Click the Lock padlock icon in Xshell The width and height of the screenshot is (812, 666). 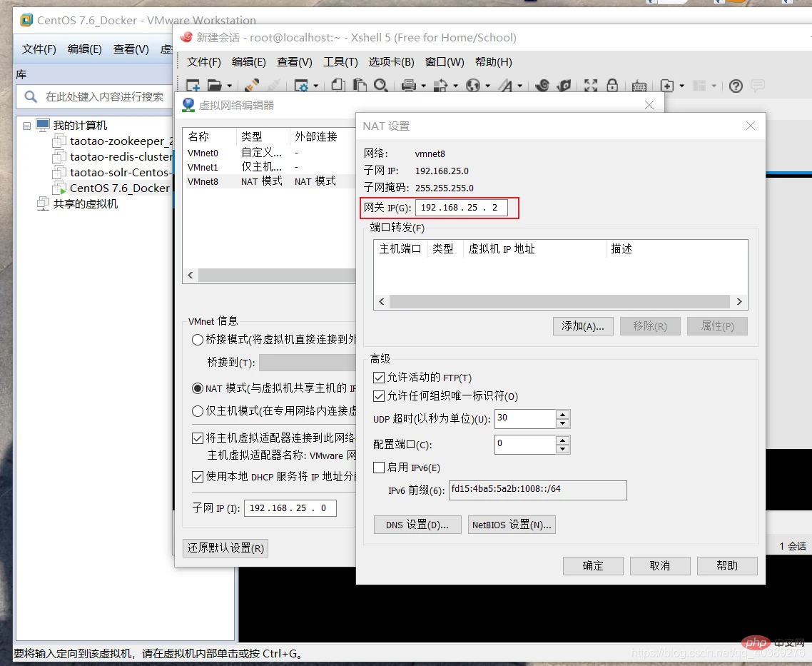point(612,85)
